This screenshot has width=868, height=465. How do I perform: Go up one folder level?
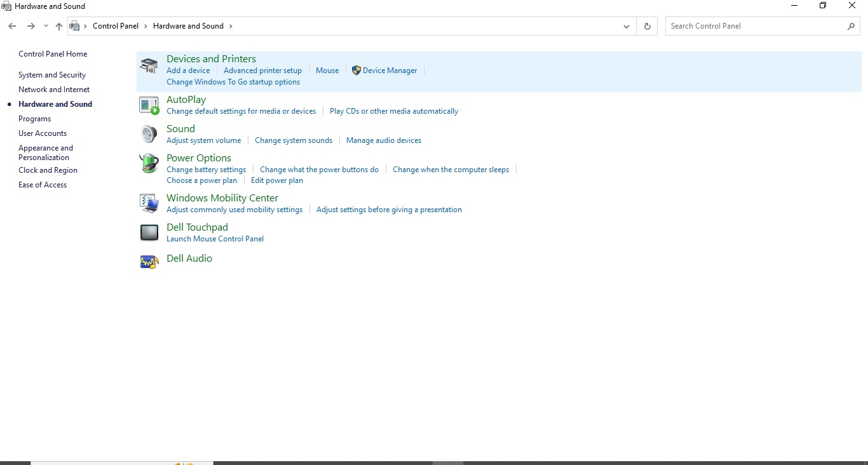[x=59, y=26]
